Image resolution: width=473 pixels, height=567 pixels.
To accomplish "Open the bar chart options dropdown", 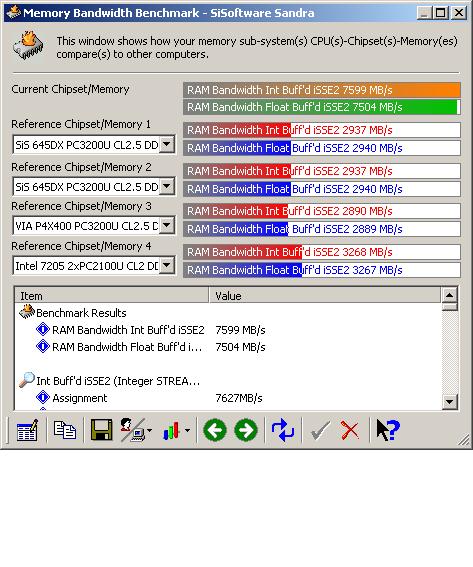I will 187,430.
